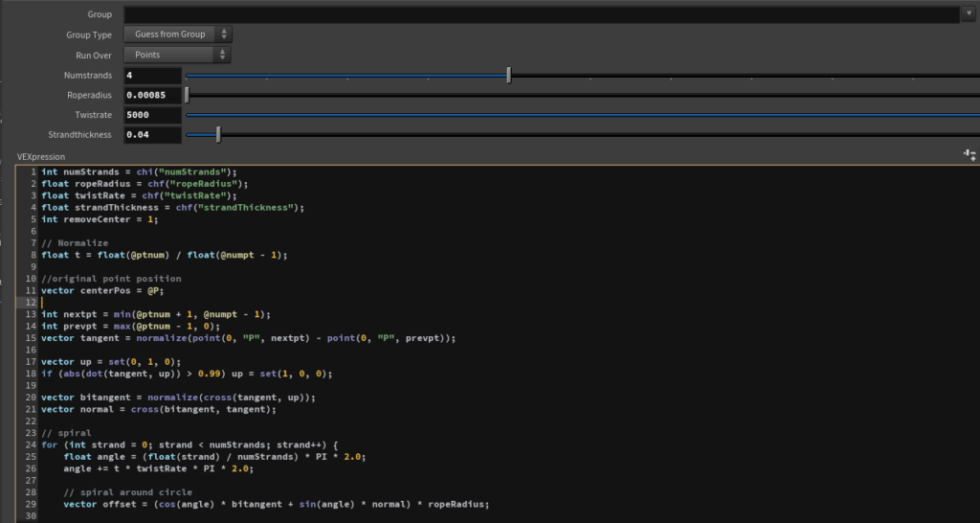Click the Numstrands slider handle

pyautogui.click(x=508, y=75)
